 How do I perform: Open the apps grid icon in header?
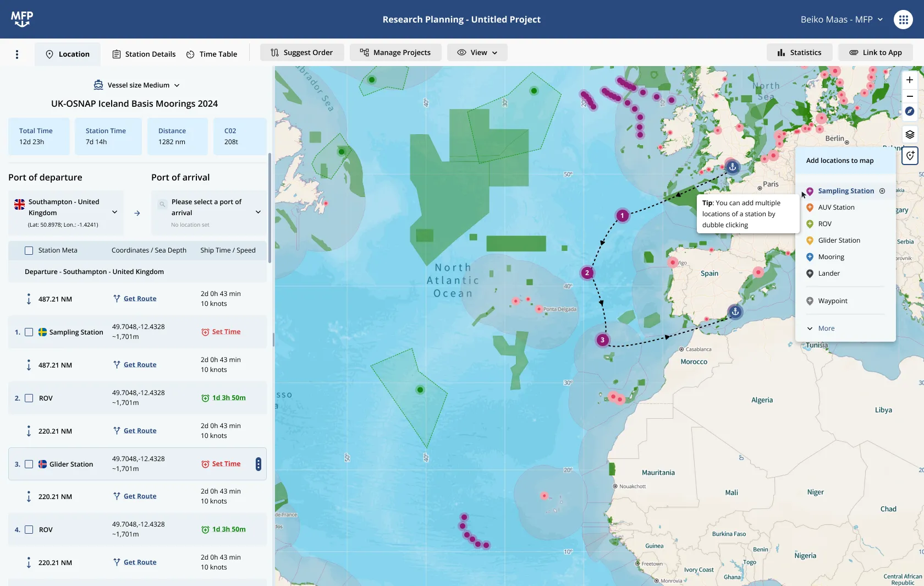[x=903, y=19]
